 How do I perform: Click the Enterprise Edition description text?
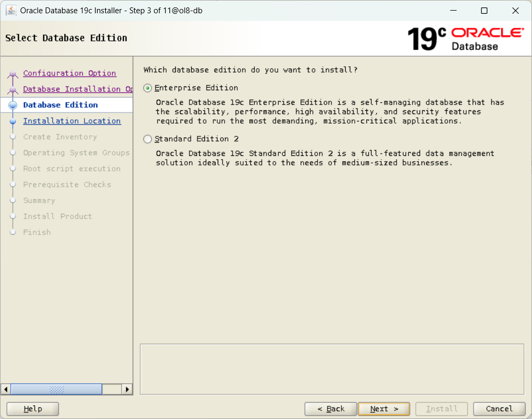tap(330, 111)
